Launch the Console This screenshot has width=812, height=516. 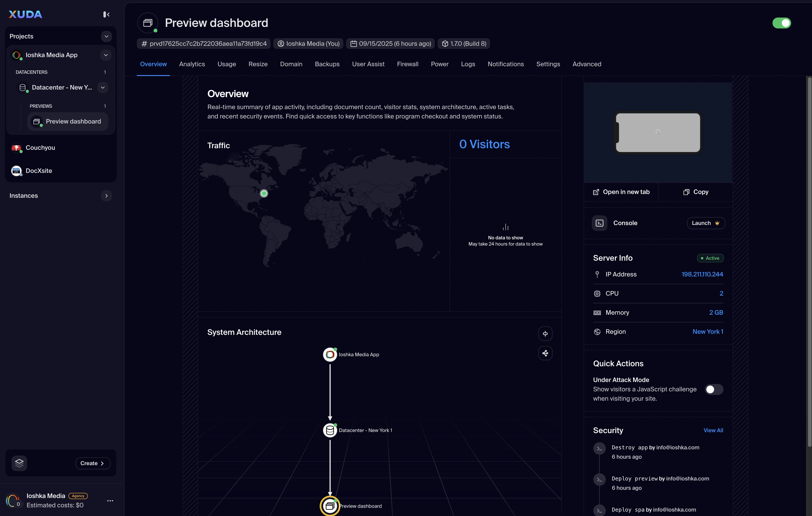pyautogui.click(x=705, y=223)
